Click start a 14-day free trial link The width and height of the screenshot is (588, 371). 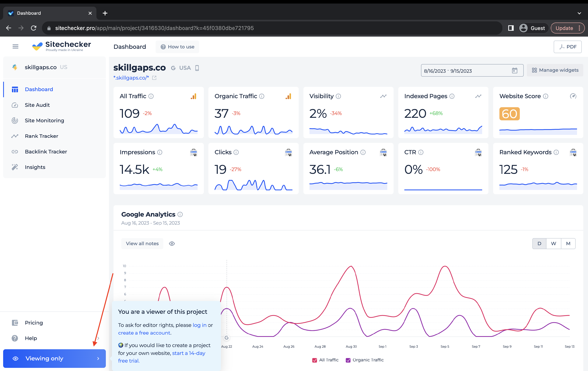click(x=162, y=357)
